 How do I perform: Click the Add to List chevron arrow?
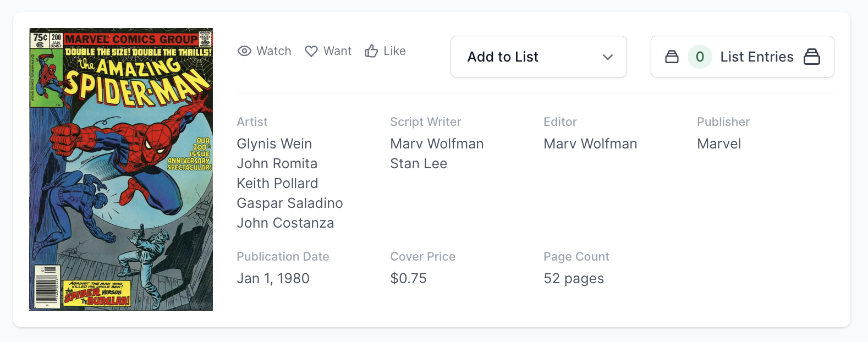pyautogui.click(x=607, y=57)
